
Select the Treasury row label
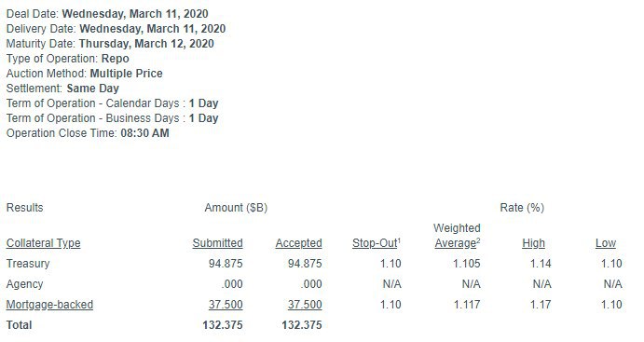[x=28, y=264]
